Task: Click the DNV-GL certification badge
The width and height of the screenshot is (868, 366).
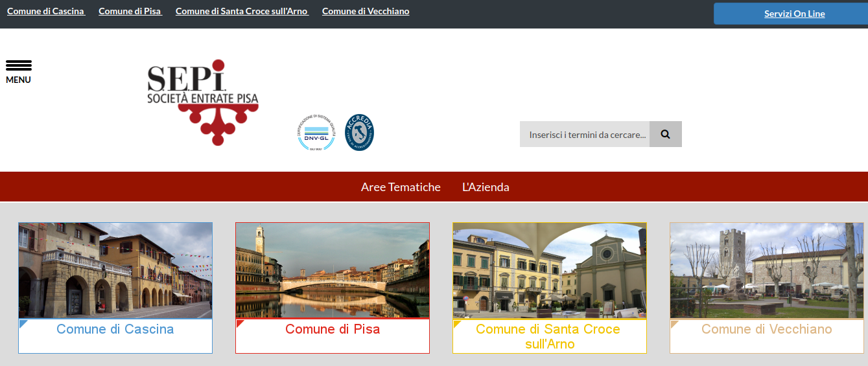Action: (x=316, y=133)
